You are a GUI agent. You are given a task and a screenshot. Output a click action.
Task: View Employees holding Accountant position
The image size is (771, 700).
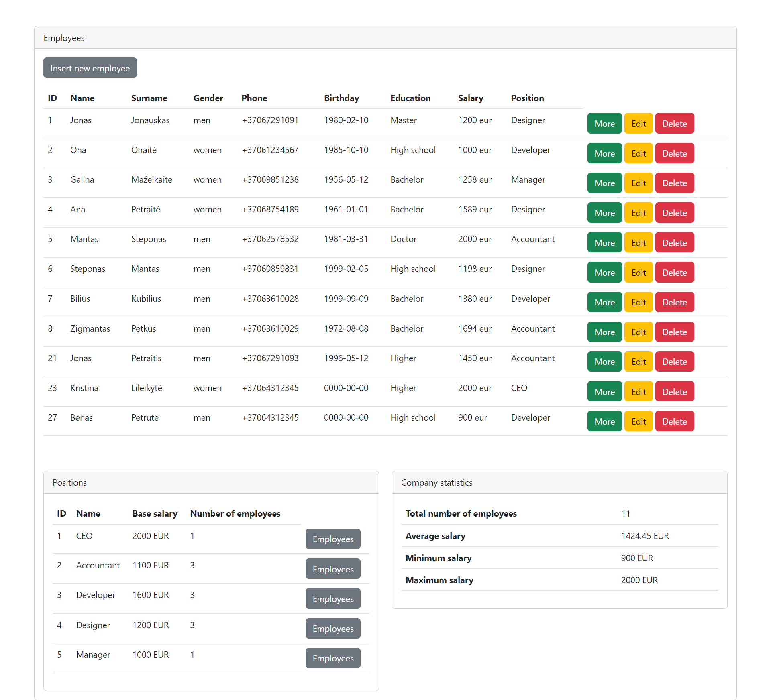(332, 569)
